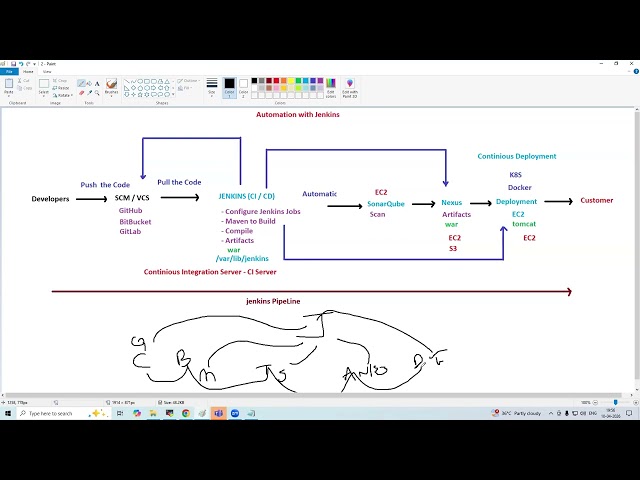Select the Magnifier tool
The width and height of the screenshot is (640, 480).
click(x=97, y=93)
